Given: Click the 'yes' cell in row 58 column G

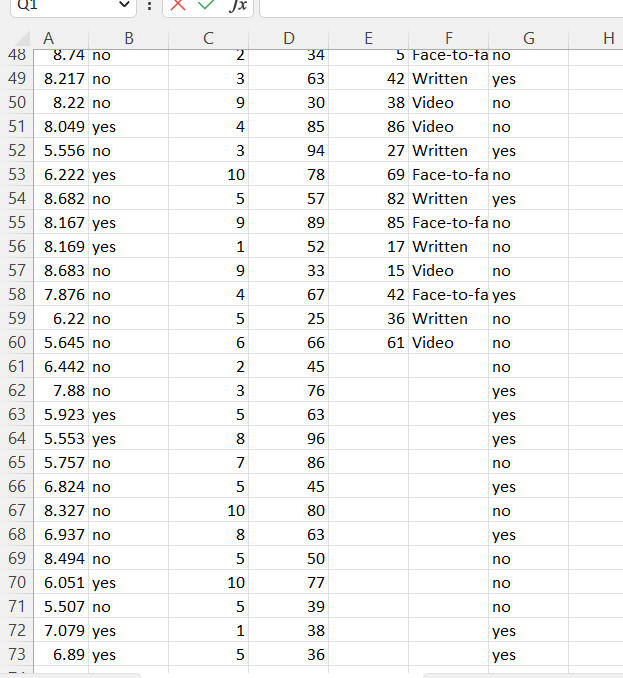Looking at the screenshot, I should click(529, 294).
